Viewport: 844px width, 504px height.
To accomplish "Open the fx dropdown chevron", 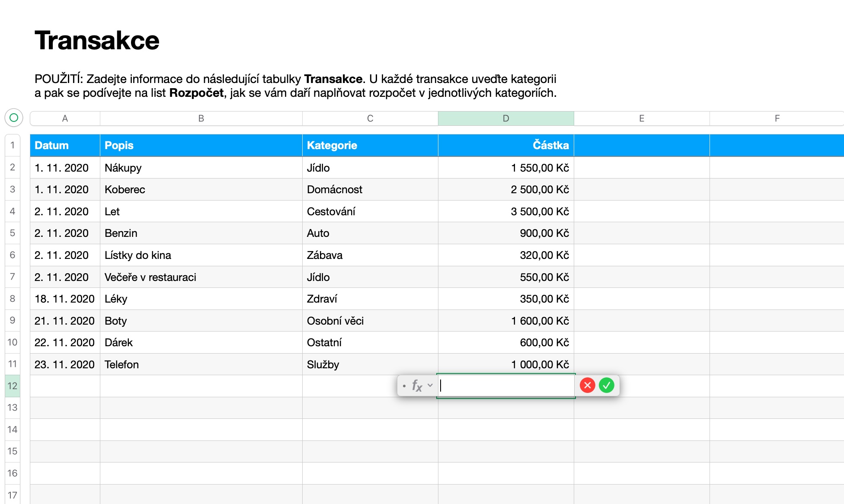I will click(x=430, y=385).
